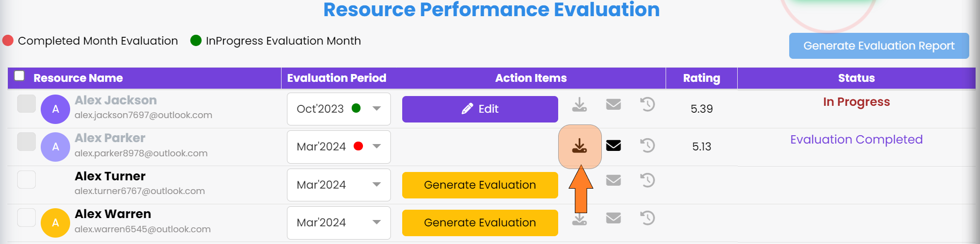Click mail icon in Alex Jackson row
Screen dimensions: 980x244
(614, 104)
